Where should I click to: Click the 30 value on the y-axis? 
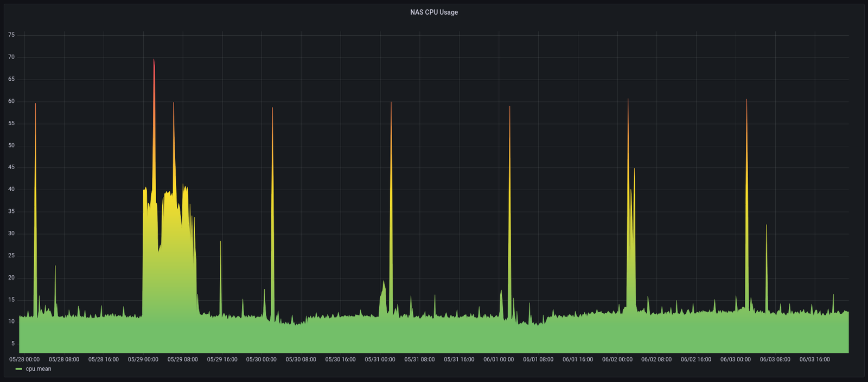pyautogui.click(x=11, y=234)
